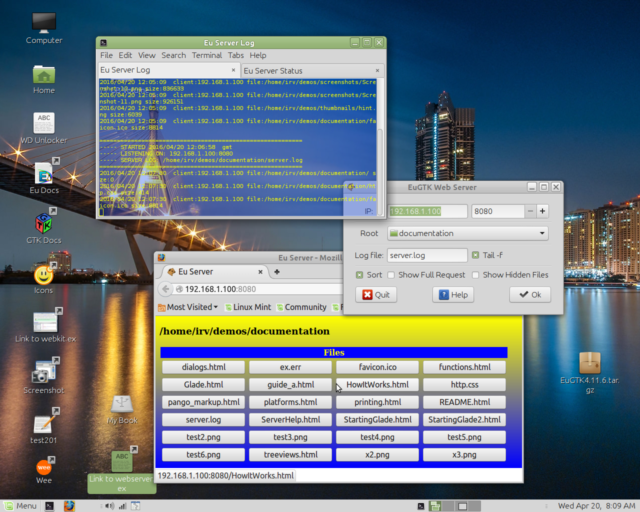Open the GTK Docs desktop icon
Image resolution: width=640 pixels, height=512 pixels.
(44, 224)
